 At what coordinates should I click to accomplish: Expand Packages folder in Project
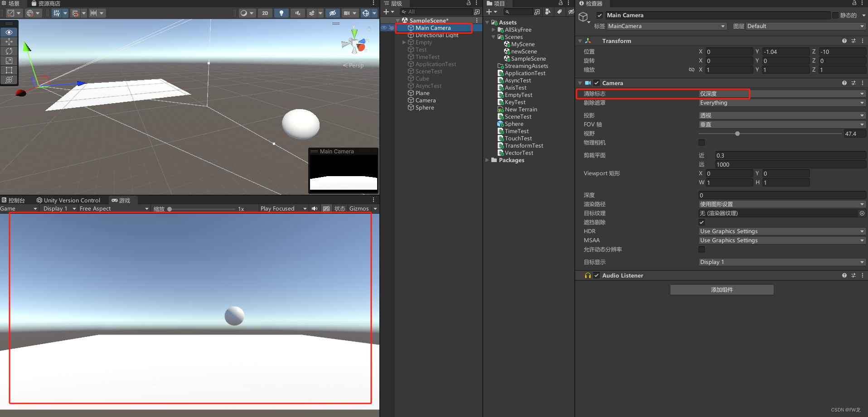(487, 160)
